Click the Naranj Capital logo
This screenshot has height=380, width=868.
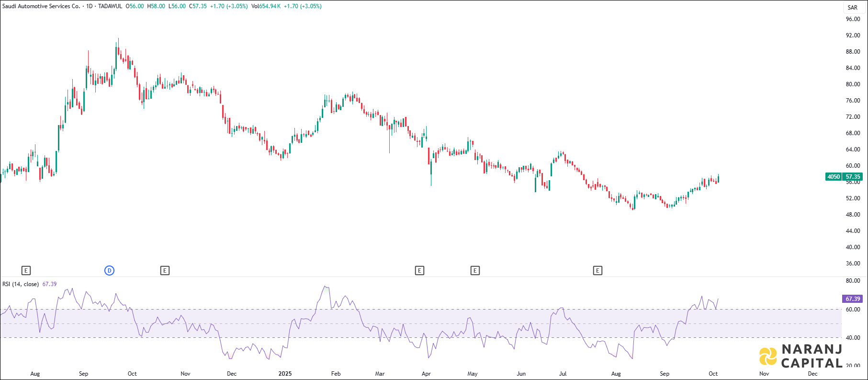pyautogui.click(x=800, y=357)
